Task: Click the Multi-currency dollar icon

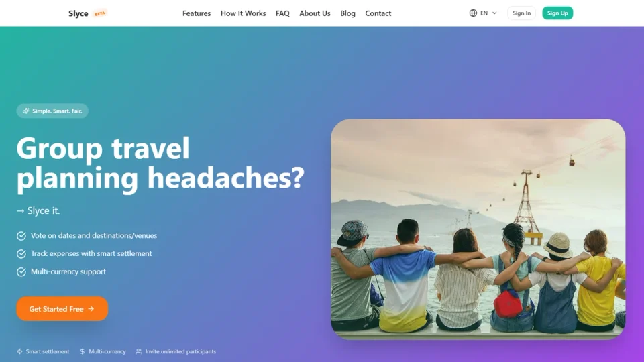Action: pyautogui.click(x=83, y=351)
